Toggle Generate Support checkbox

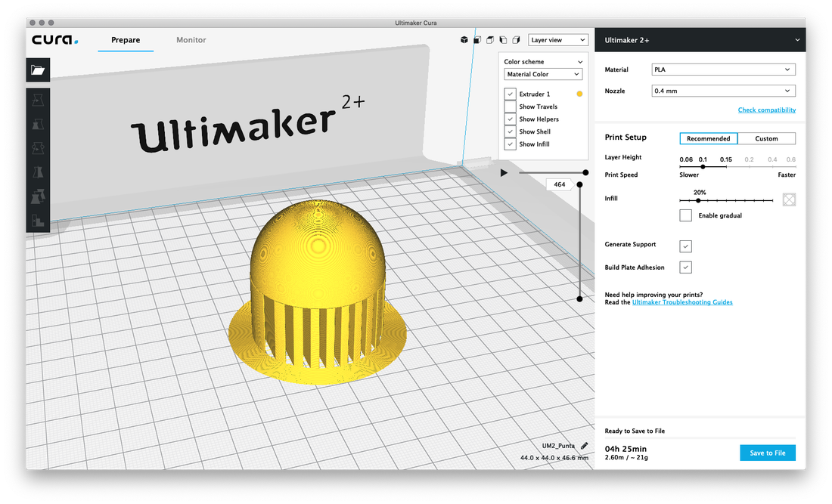(x=685, y=246)
